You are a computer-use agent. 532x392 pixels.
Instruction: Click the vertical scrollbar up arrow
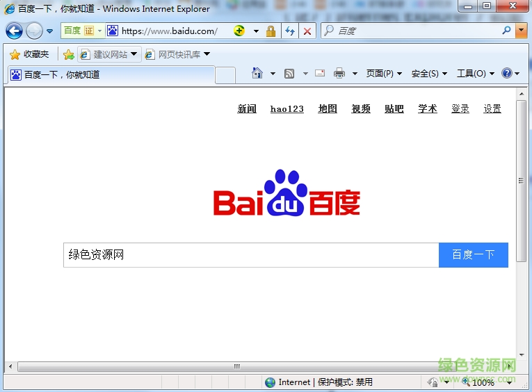521,93
